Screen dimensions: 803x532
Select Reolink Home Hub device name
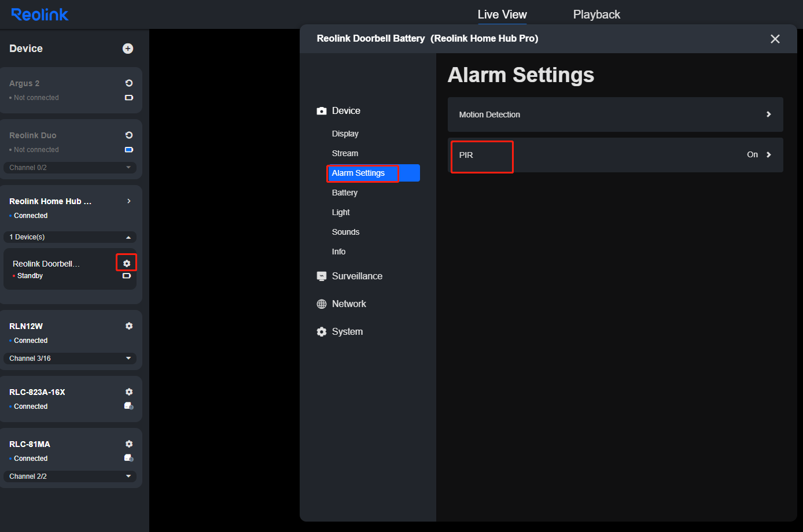(x=50, y=201)
